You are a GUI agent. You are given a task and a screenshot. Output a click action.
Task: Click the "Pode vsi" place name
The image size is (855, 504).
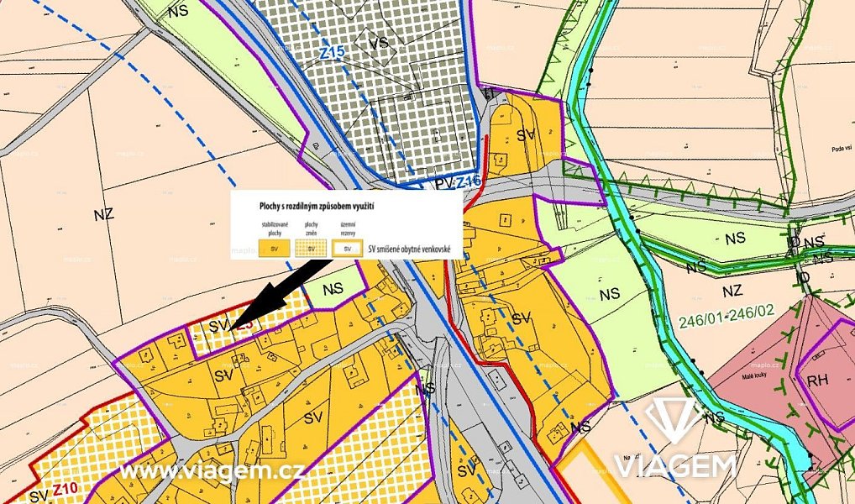tap(843, 149)
